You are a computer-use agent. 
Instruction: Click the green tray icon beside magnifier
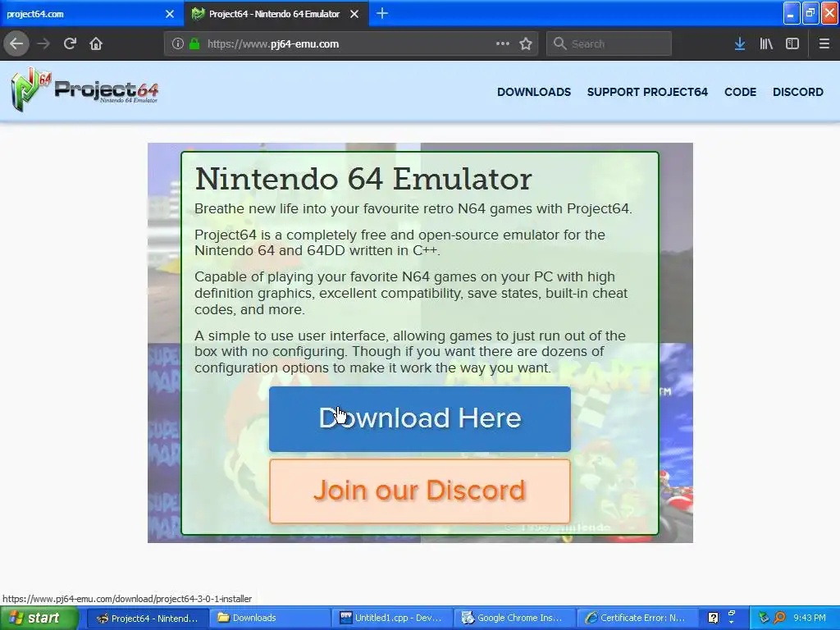click(x=764, y=618)
